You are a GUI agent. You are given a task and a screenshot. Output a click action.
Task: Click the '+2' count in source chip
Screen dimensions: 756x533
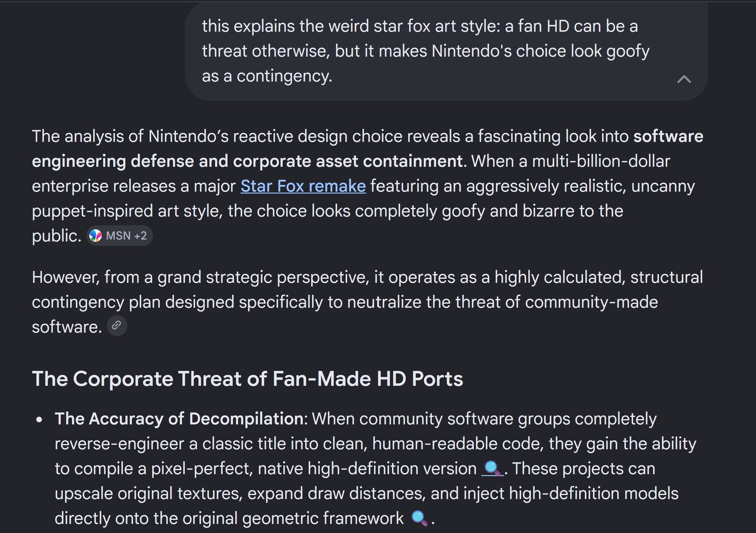[x=140, y=236]
